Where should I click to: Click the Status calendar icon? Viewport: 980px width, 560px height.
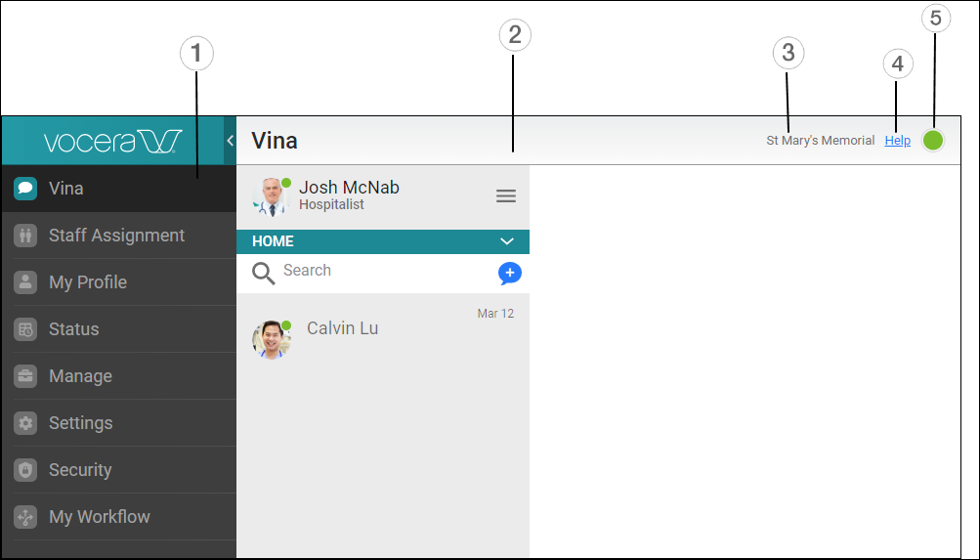(25, 329)
